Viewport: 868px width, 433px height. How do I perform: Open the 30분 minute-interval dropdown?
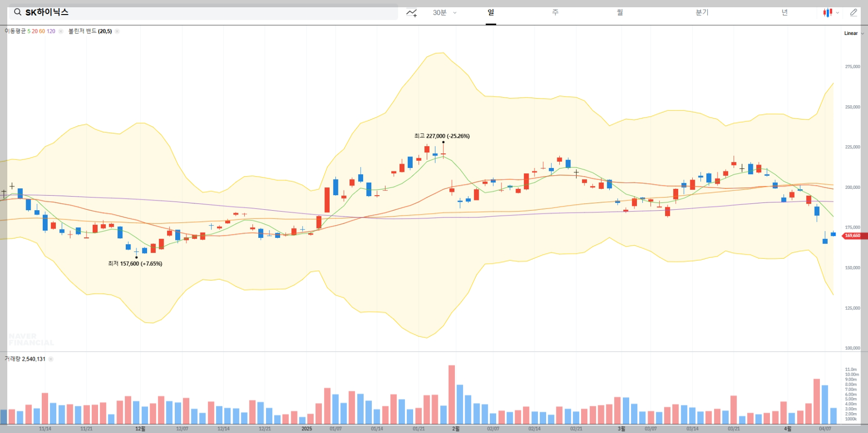click(445, 13)
